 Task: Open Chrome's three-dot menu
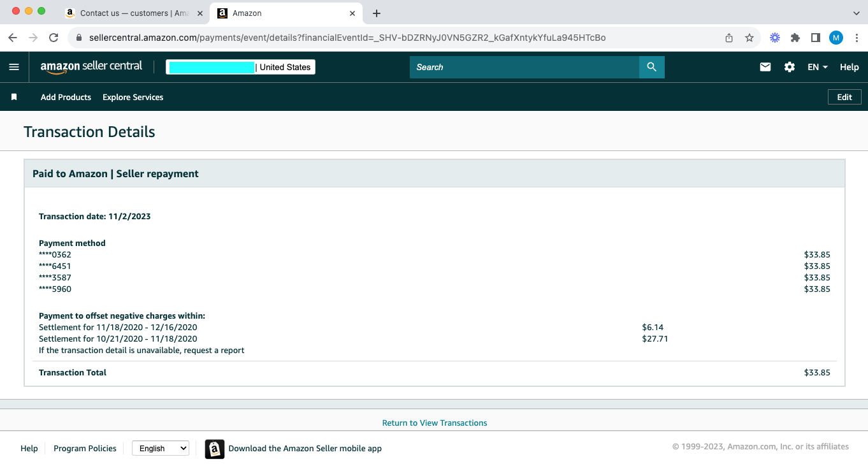[856, 38]
